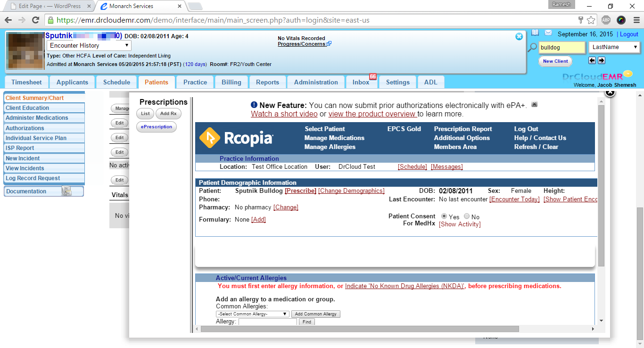Viewport: 644px width, 348px height.
Task: Click the patient search field containing bulldog
Action: point(562,47)
